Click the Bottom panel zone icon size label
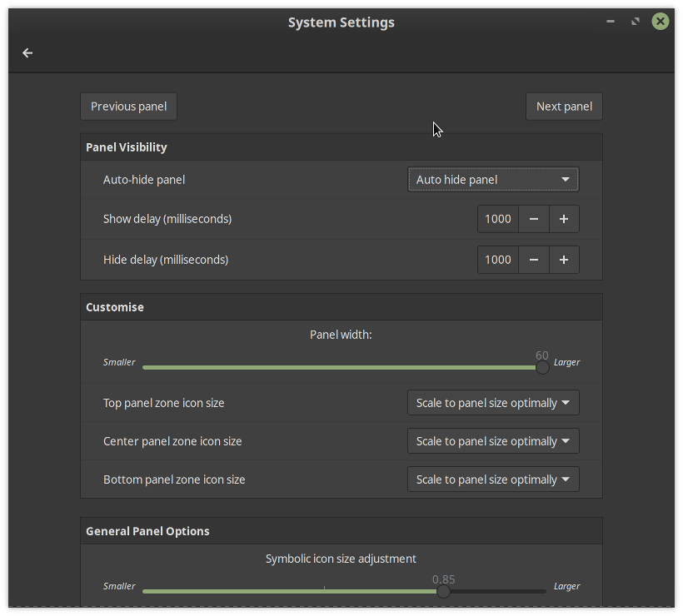This screenshot has height=616, width=683. 174,479
